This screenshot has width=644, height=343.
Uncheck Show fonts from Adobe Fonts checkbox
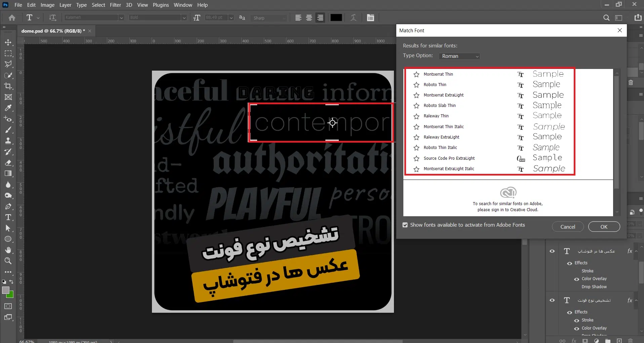click(405, 225)
